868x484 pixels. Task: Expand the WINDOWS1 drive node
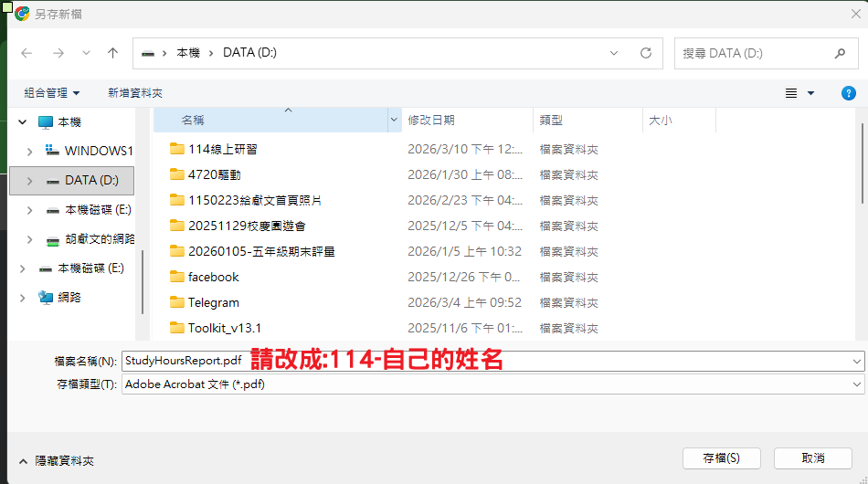coord(30,151)
